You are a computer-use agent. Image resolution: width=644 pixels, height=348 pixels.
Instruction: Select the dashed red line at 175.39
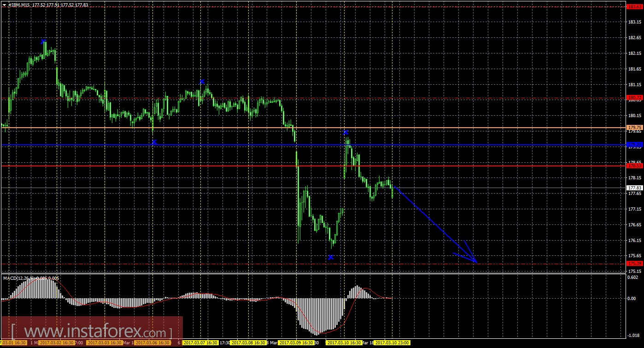[x=313, y=264]
